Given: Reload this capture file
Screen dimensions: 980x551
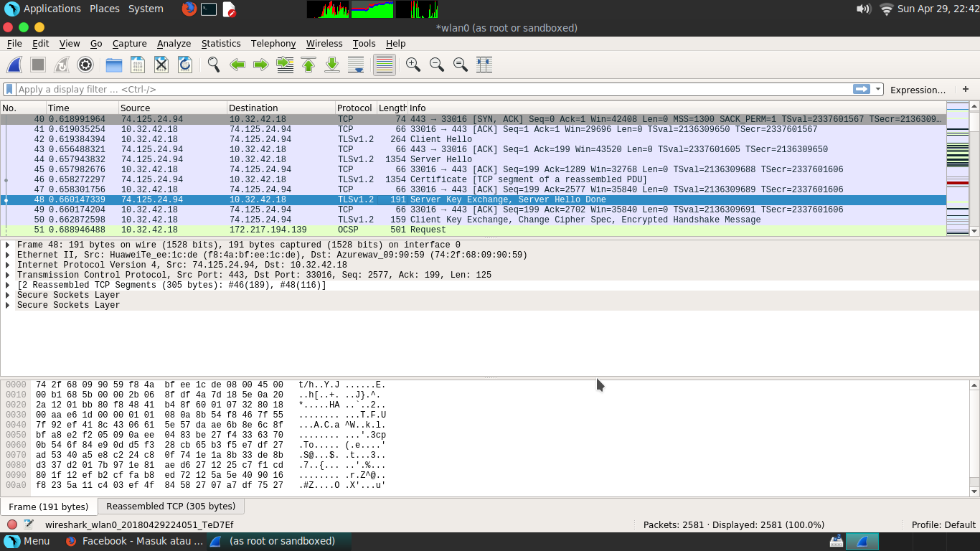Looking at the screenshot, I should pyautogui.click(x=185, y=65).
